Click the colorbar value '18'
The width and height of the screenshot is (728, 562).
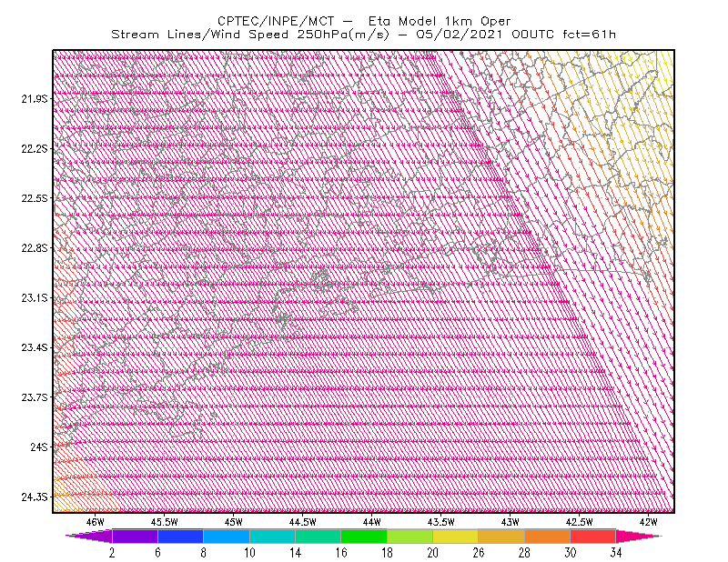tap(387, 553)
